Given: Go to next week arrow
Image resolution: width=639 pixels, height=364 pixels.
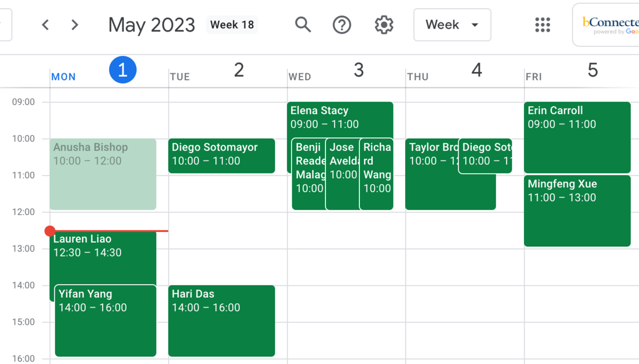Looking at the screenshot, I should tap(75, 25).
